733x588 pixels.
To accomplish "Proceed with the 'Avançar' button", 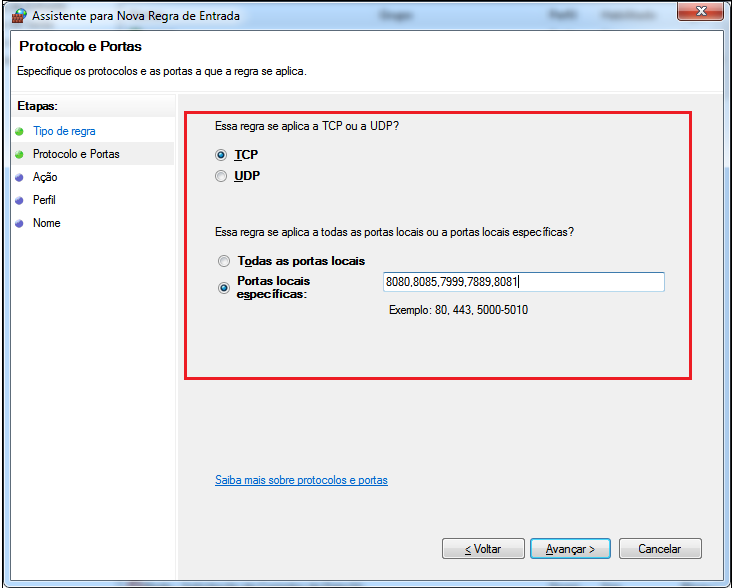I will [570, 549].
